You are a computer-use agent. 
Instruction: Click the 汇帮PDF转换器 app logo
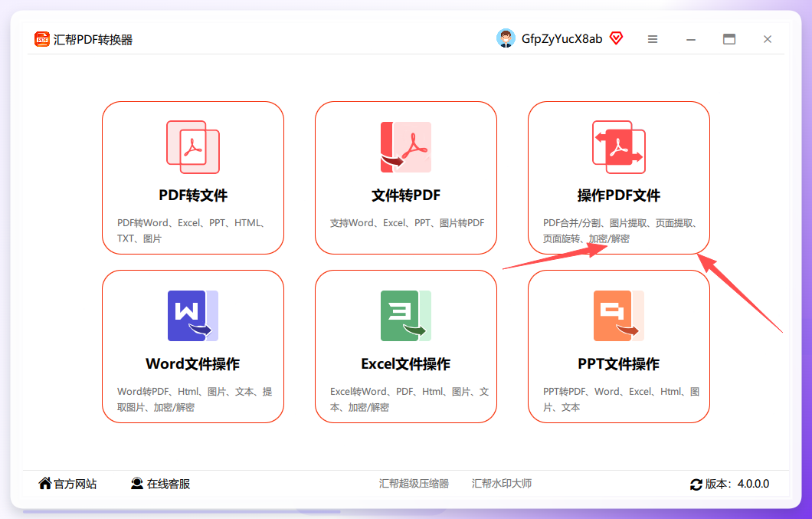tap(42, 39)
